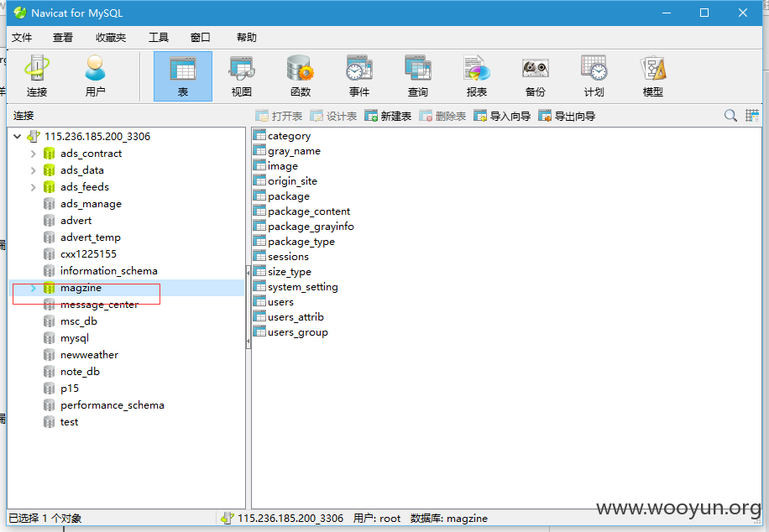Open the 函数 (Function) toolbar icon
This screenshot has width=769, height=532.
tap(301, 76)
